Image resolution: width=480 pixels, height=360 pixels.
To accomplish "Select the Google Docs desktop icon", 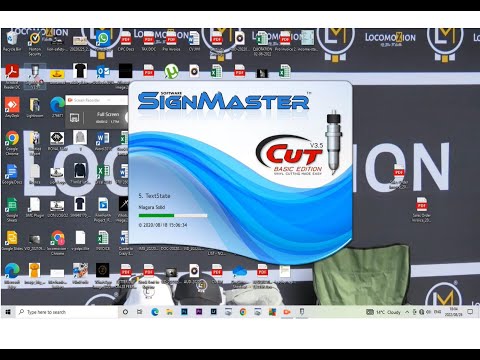I will (12, 174).
